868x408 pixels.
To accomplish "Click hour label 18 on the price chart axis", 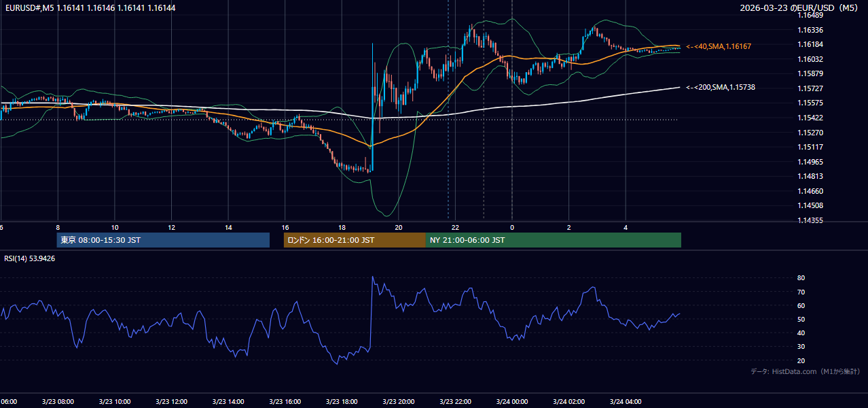I will (342, 227).
